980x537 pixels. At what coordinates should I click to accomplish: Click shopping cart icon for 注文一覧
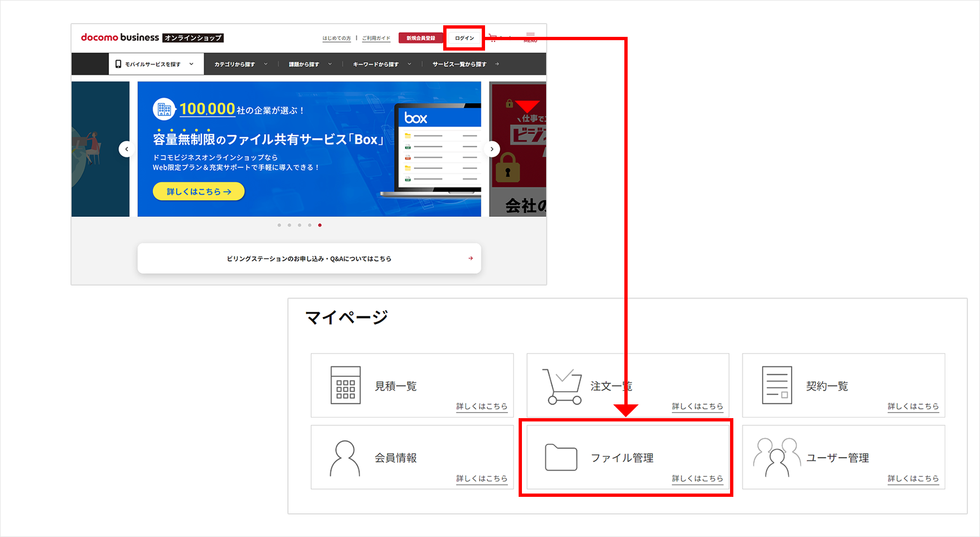[562, 386]
